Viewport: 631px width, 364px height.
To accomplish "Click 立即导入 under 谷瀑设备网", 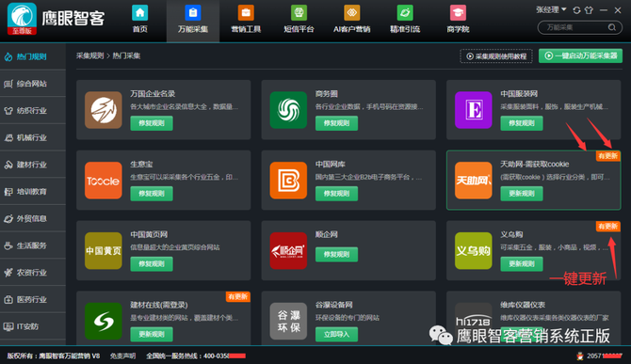I will coord(336,334).
